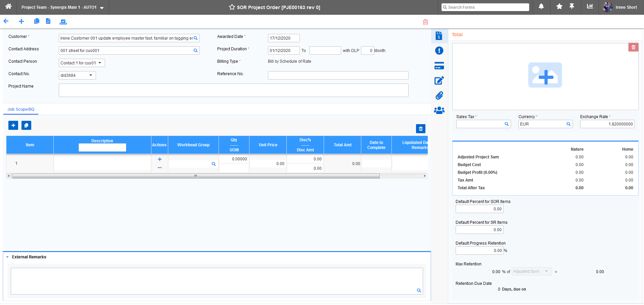Open the edit notes panel in sidebar
This screenshot has width=644, height=305.
(439, 81)
